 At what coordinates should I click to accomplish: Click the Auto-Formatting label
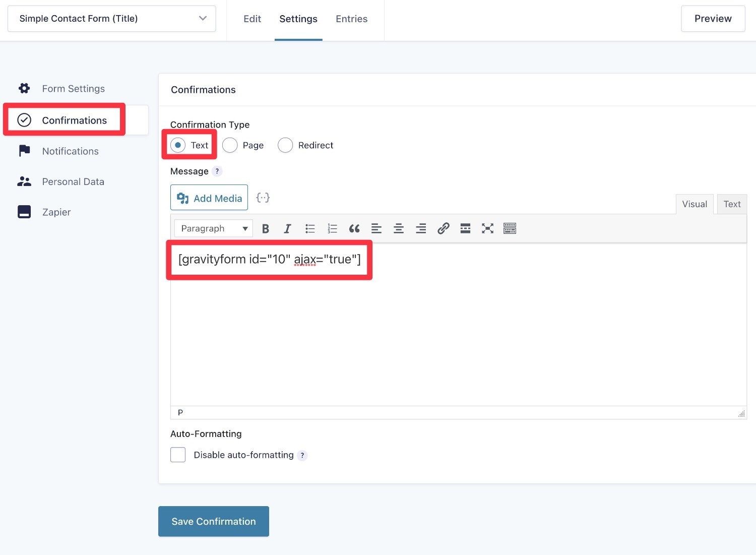tap(206, 434)
